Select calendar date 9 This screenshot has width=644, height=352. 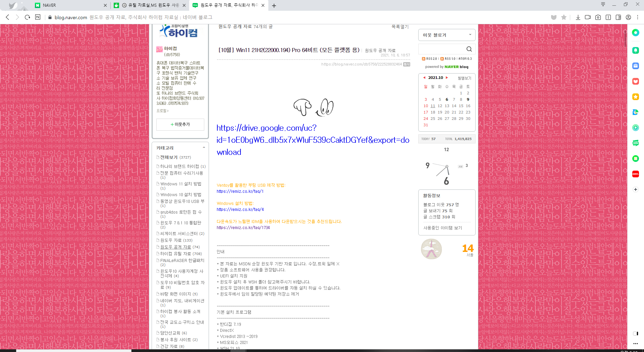pyautogui.click(x=468, y=99)
